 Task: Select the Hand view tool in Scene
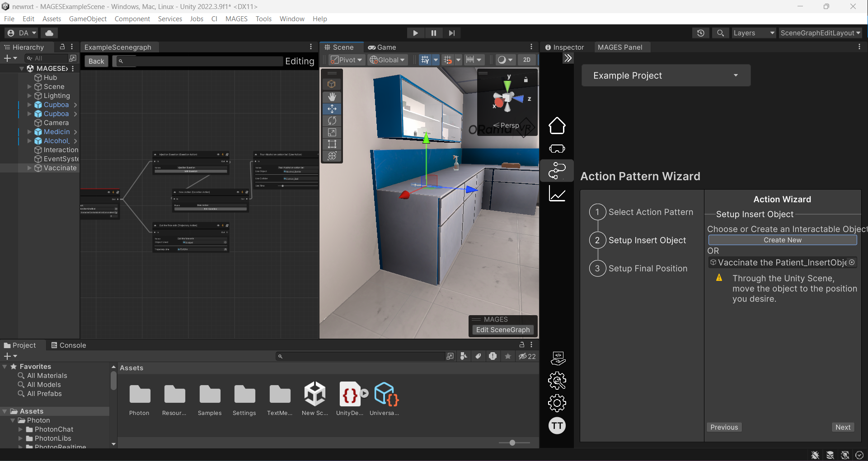(x=332, y=97)
